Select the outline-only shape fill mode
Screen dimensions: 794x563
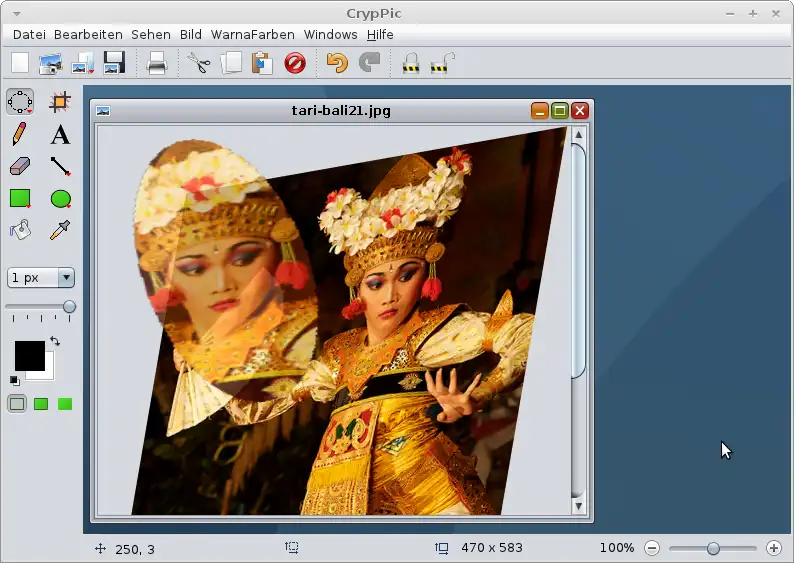coord(17,404)
